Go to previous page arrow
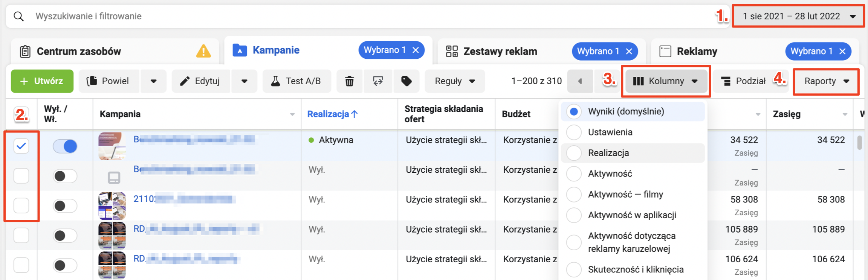 point(580,81)
